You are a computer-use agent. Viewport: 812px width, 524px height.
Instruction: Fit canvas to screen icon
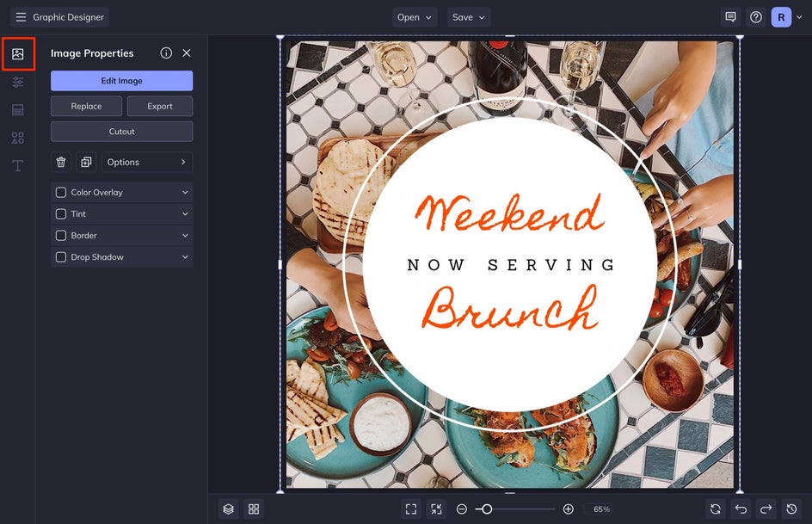tap(411, 509)
